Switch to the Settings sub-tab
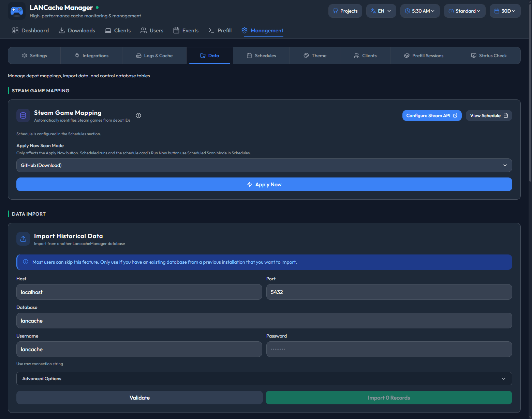The image size is (532, 419). (34, 56)
